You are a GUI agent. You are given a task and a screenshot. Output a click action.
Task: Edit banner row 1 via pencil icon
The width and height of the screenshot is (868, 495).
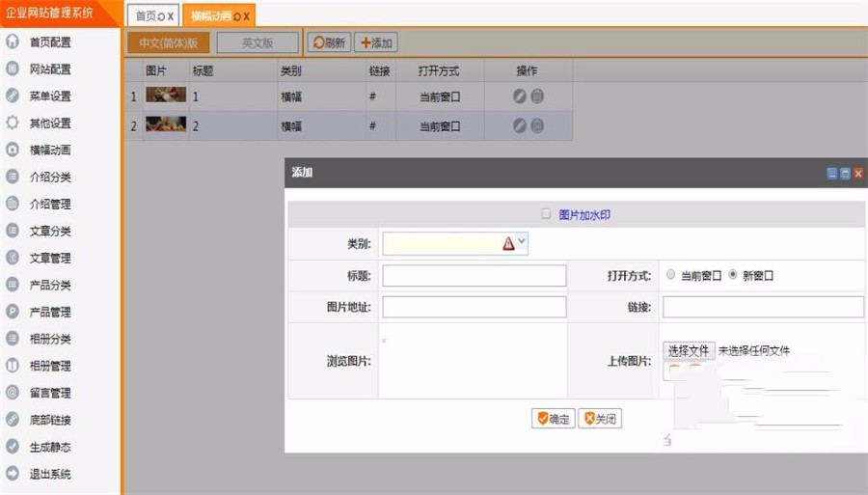[519, 96]
